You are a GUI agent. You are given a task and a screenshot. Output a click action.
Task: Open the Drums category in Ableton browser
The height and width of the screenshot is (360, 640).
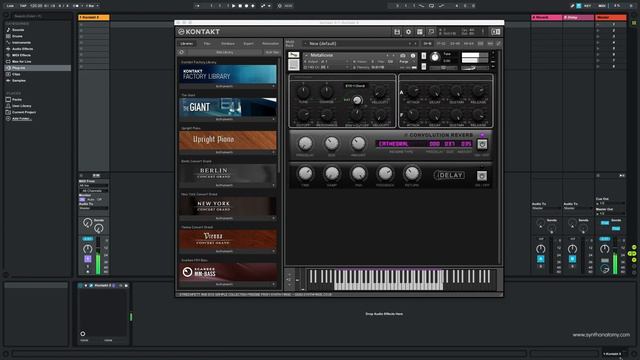pos(17,36)
